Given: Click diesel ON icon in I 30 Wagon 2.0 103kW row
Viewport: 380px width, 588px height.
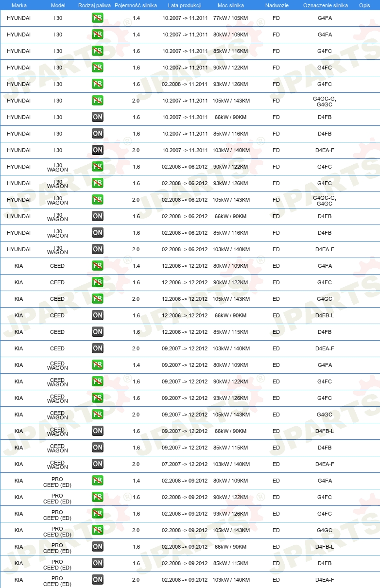Looking at the screenshot, I should pos(98,250).
